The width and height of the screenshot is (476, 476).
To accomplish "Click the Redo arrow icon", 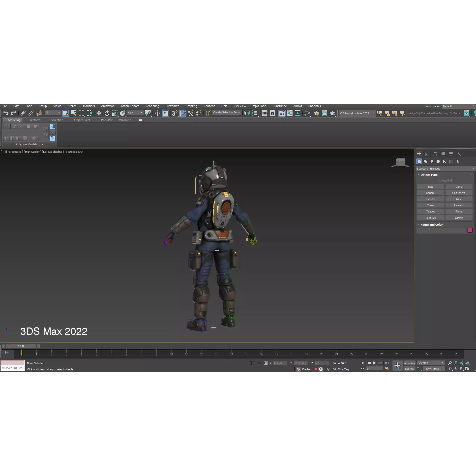I will coord(14,113).
